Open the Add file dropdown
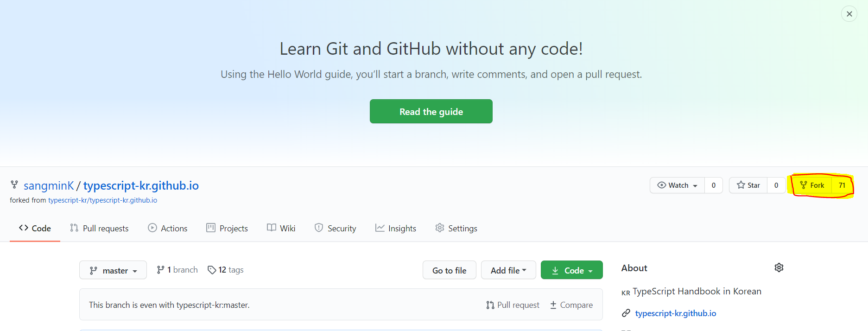The width and height of the screenshot is (868, 331). (508, 270)
